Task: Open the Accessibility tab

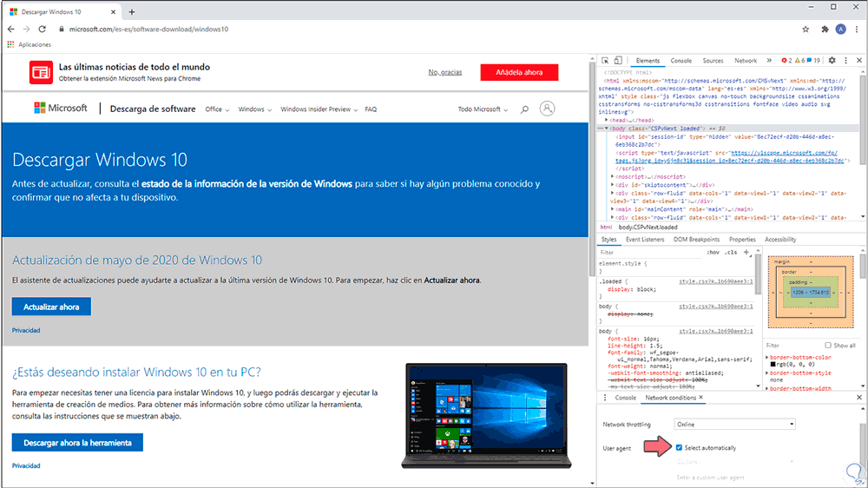Action: (x=780, y=240)
